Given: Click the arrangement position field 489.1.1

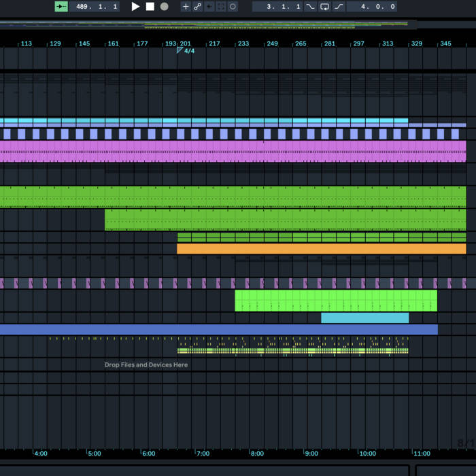Looking at the screenshot, I should pos(97,7).
